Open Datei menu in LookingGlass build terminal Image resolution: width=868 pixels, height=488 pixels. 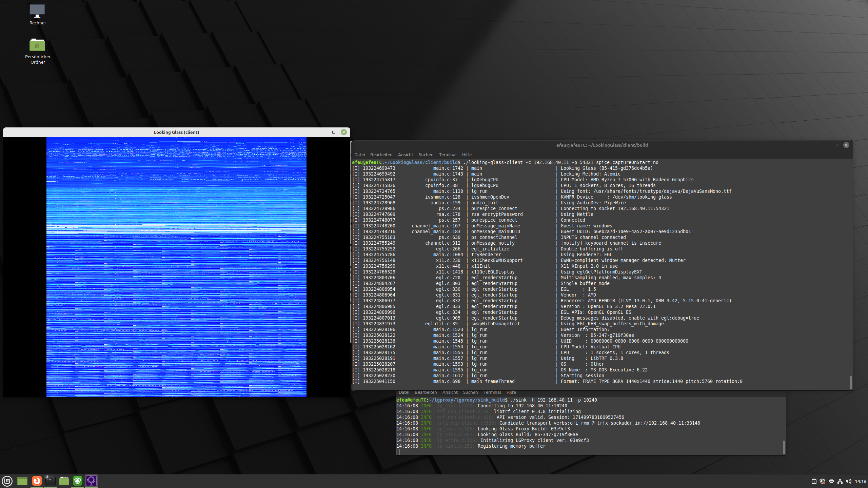pos(359,155)
